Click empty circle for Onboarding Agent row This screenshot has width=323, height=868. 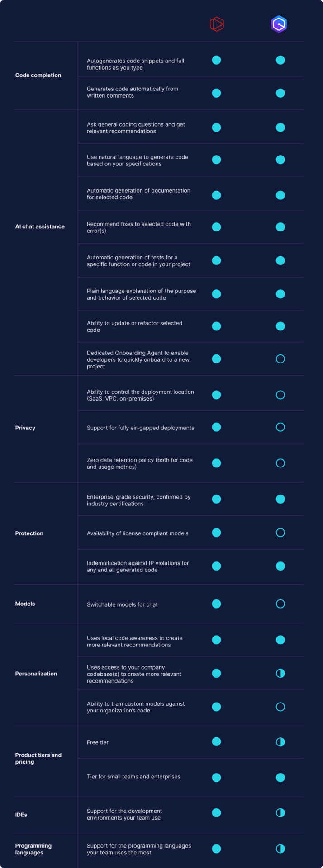pos(280,359)
